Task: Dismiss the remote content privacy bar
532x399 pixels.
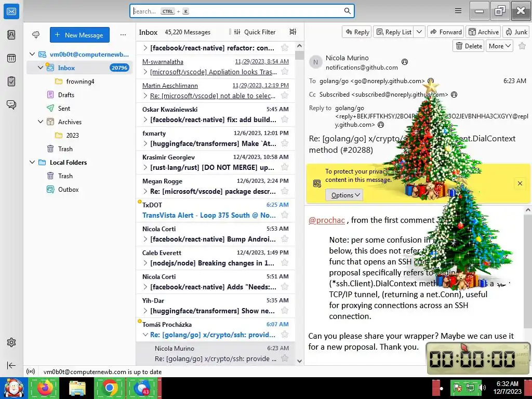Action: pyautogui.click(x=520, y=183)
